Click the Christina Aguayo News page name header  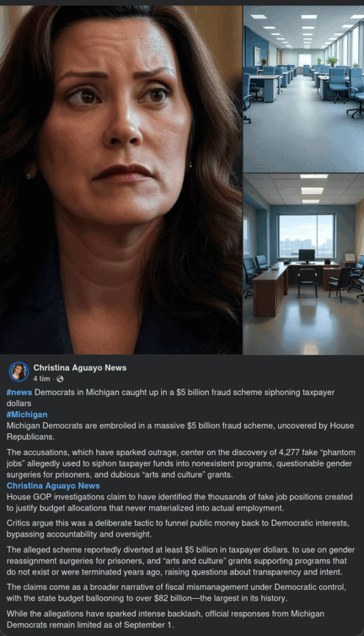click(x=80, y=368)
